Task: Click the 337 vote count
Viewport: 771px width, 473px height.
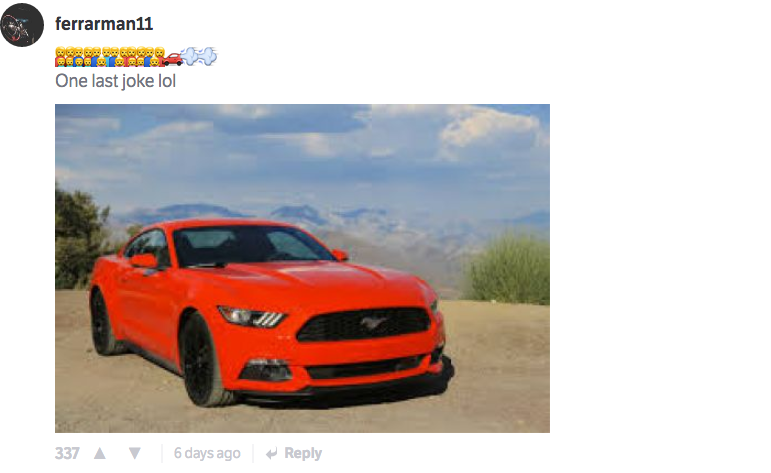Action: click(67, 453)
